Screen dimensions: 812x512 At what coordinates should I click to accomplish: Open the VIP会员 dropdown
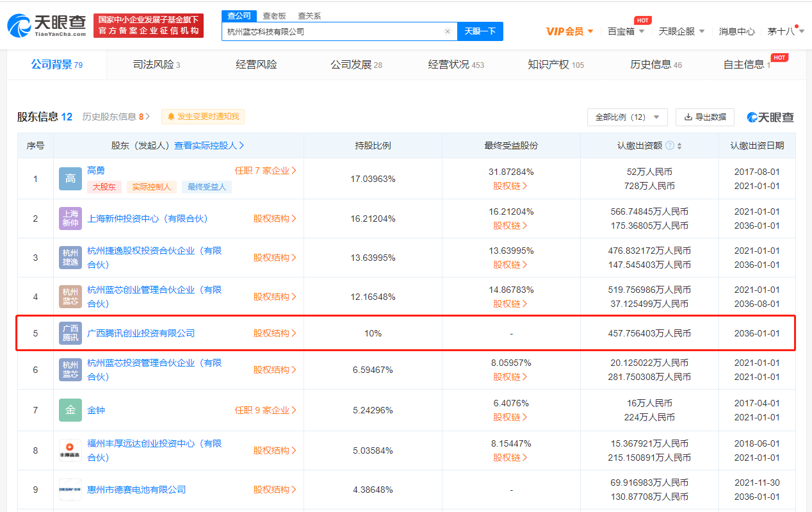click(x=569, y=31)
